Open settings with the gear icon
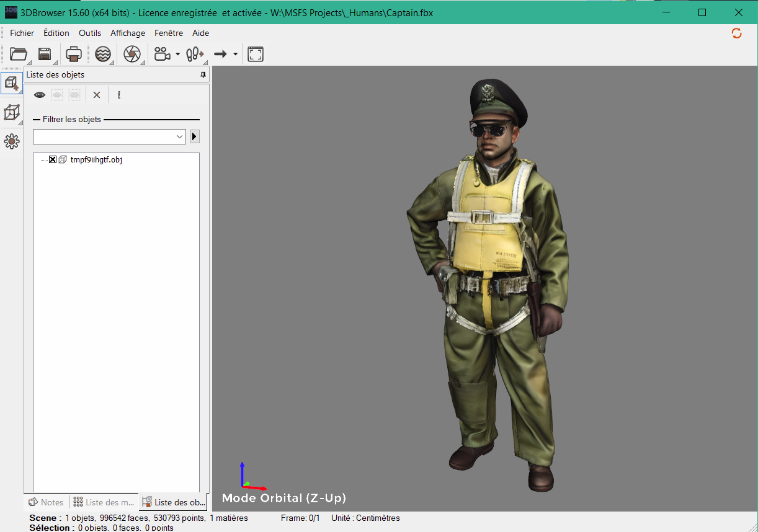This screenshot has width=758, height=532. (11, 141)
